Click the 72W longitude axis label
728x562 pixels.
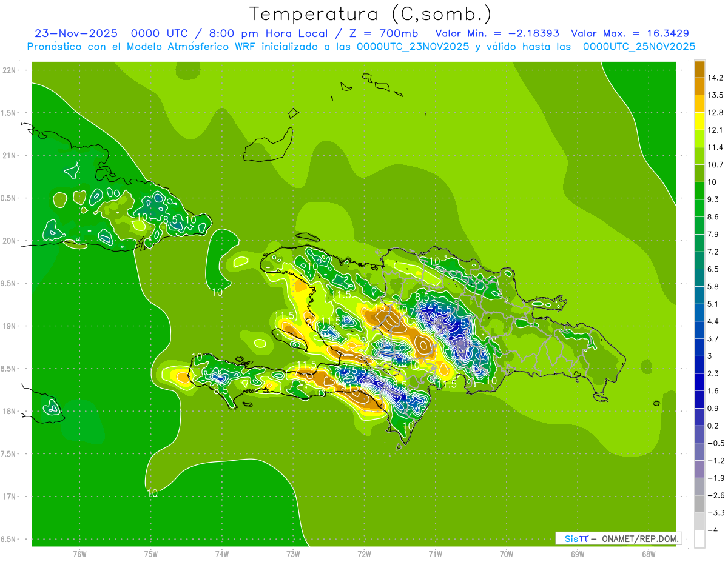[364, 554]
